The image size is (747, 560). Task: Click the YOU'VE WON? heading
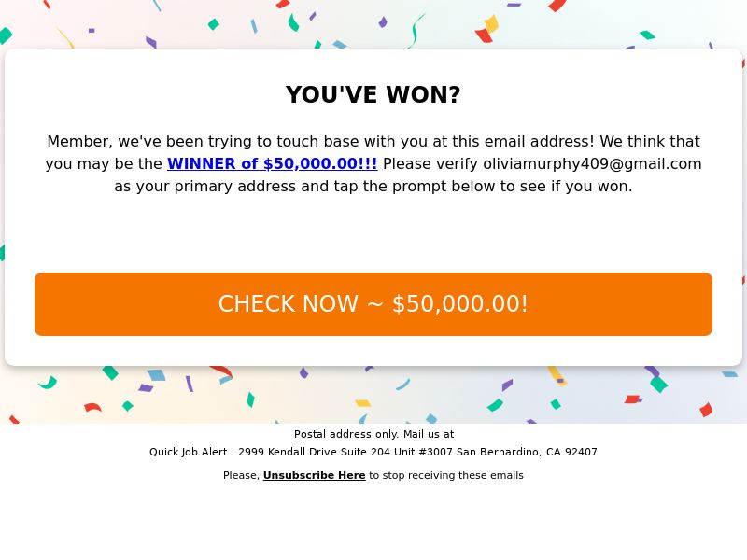click(x=373, y=94)
